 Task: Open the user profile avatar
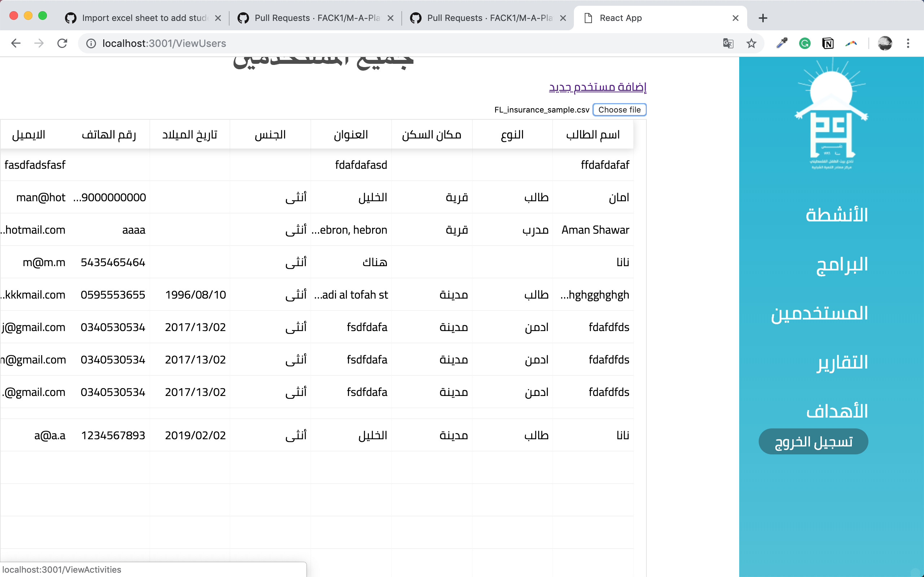click(885, 44)
